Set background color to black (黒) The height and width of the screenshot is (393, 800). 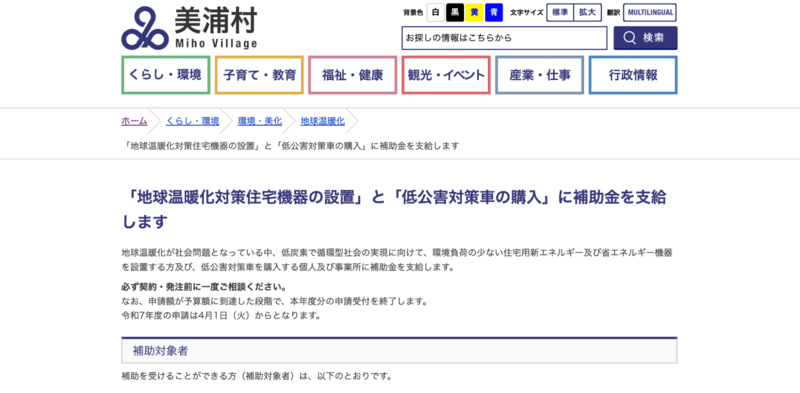pyautogui.click(x=455, y=13)
